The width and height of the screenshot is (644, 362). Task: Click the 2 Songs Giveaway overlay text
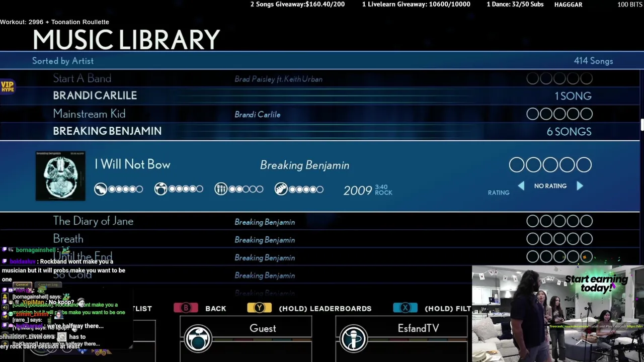tap(297, 5)
